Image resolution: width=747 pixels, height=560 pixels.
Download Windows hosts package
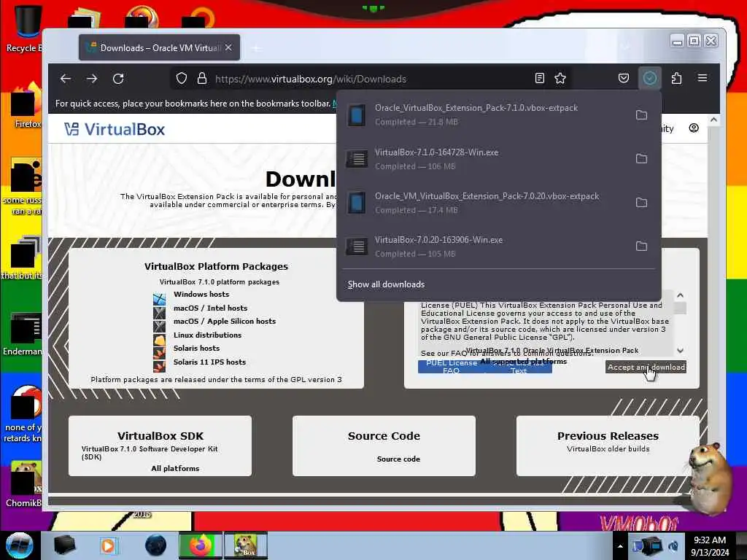coord(201,295)
